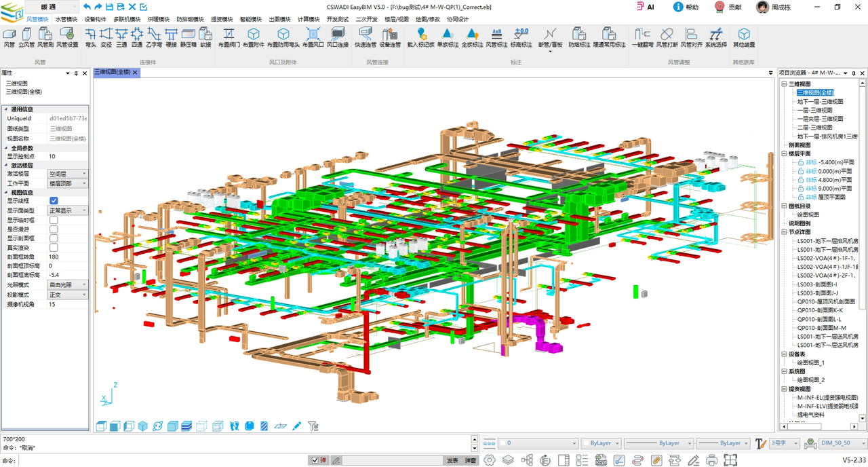Tick the 显示剖面框 checkbox
The height and width of the screenshot is (467, 868).
(54, 238)
